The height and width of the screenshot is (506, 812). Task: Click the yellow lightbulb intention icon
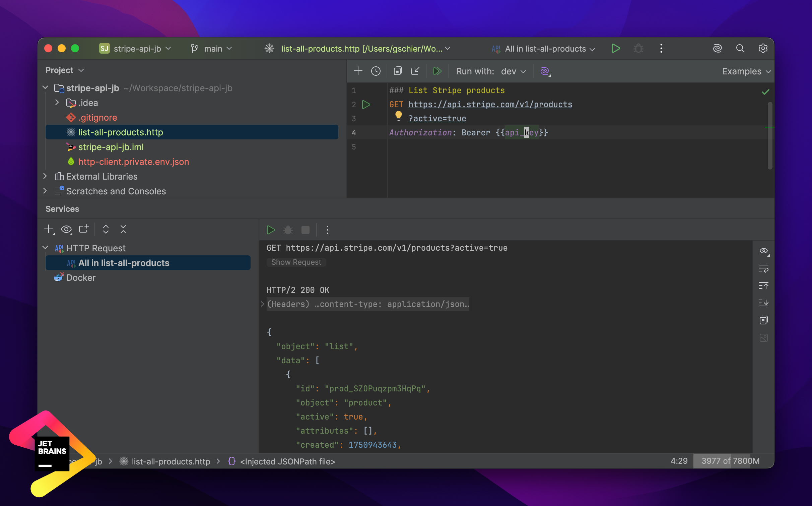pyautogui.click(x=398, y=116)
